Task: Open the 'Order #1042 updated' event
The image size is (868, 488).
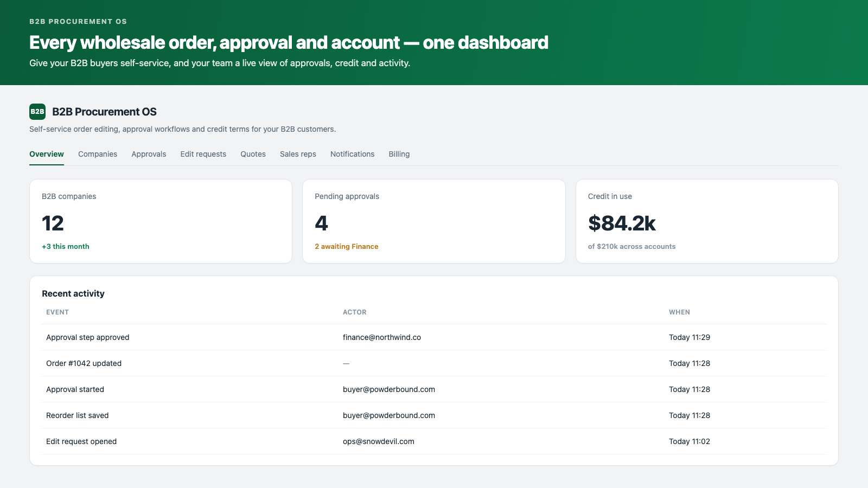Action: pos(84,363)
